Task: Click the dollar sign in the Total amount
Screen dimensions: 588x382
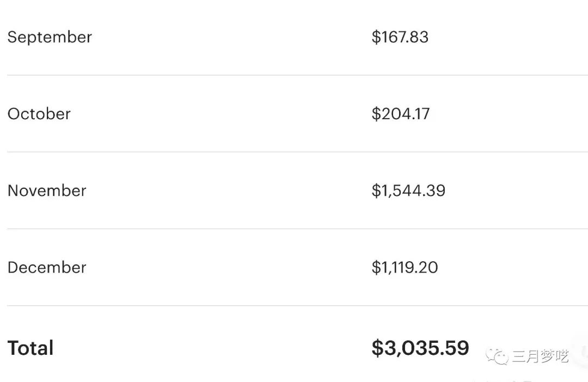Action: (x=377, y=348)
